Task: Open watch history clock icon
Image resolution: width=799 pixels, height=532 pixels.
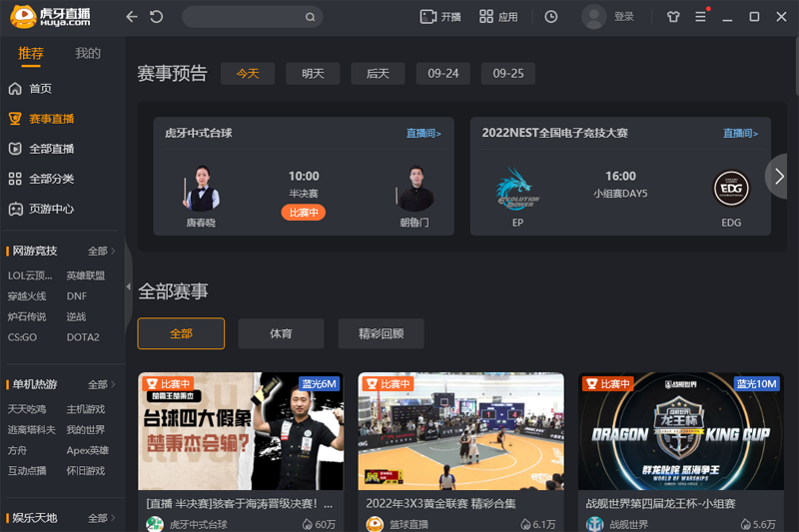Action: tap(551, 17)
